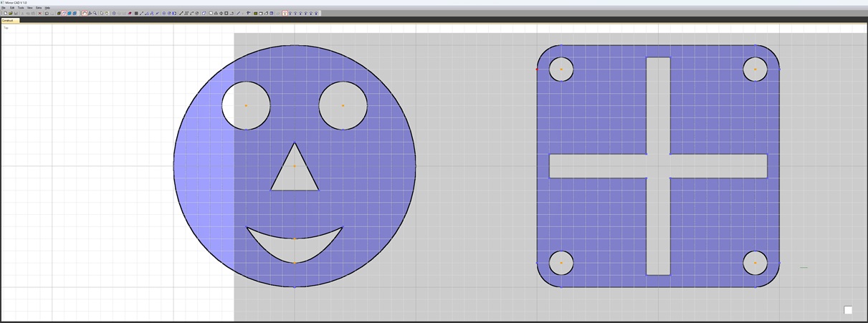Click the dark filled square tool icon

tap(136, 13)
